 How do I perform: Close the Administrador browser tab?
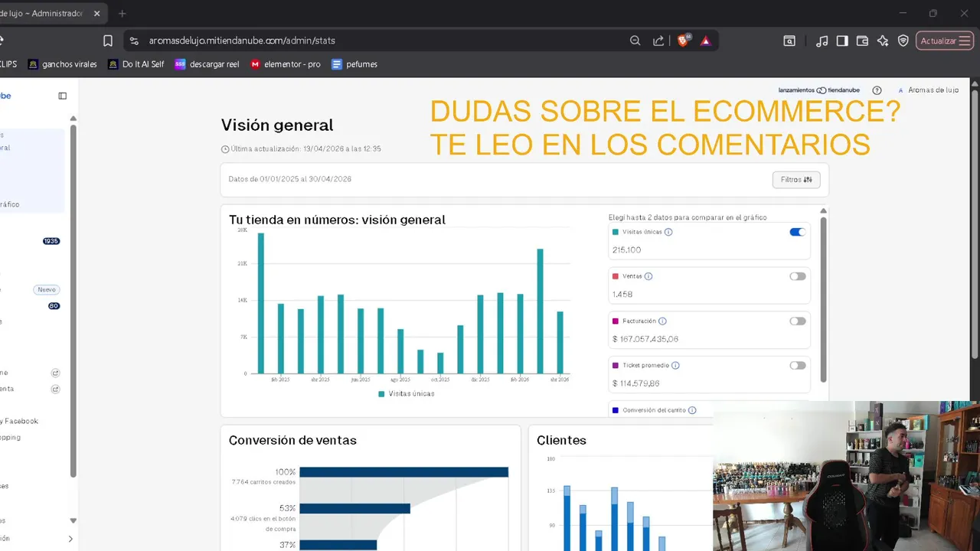click(97, 13)
